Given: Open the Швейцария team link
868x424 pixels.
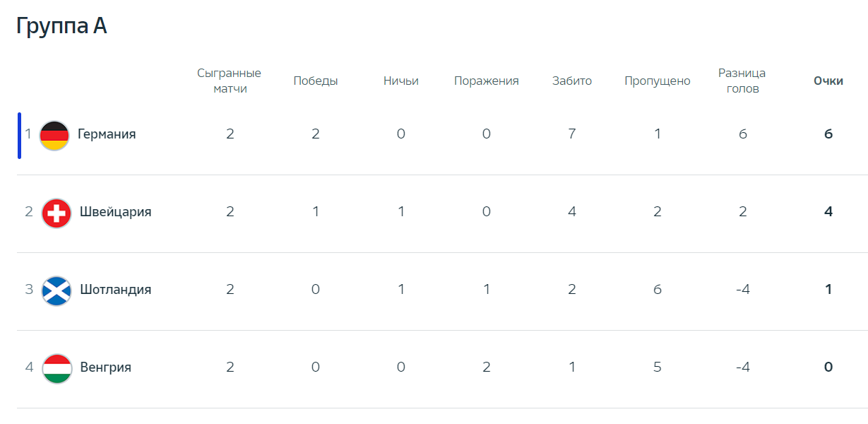Looking at the screenshot, I should pyautogui.click(x=116, y=212).
